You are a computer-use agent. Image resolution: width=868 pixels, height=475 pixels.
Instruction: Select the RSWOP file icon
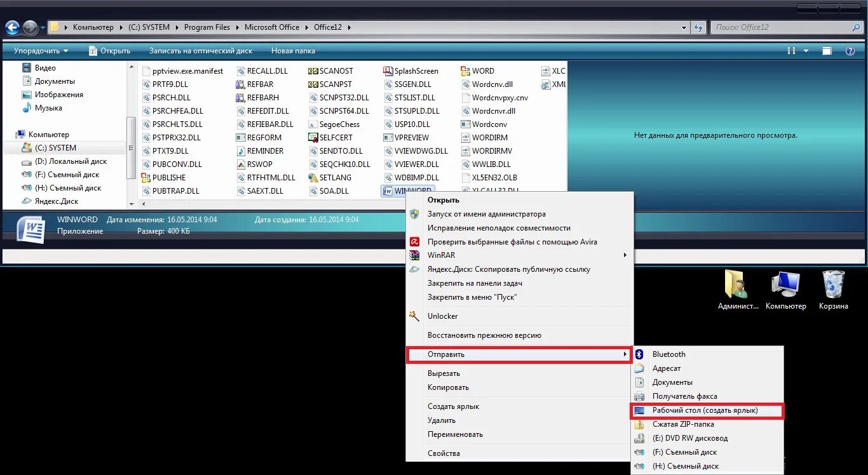click(240, 164)
